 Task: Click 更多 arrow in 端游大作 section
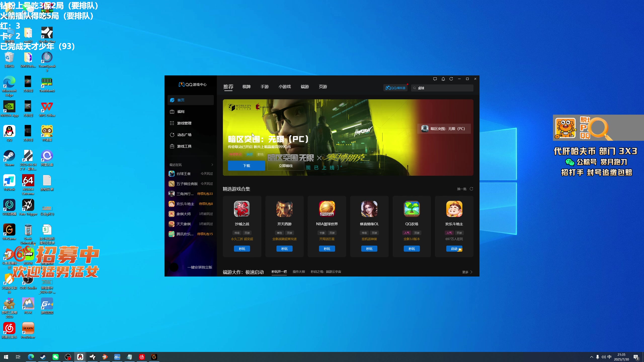click(x=467, y=272)
